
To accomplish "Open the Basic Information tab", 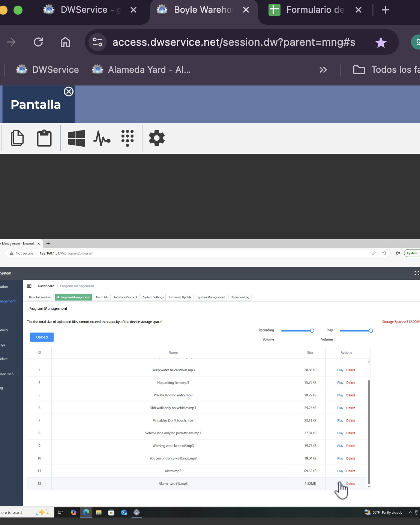I will 40,297.
